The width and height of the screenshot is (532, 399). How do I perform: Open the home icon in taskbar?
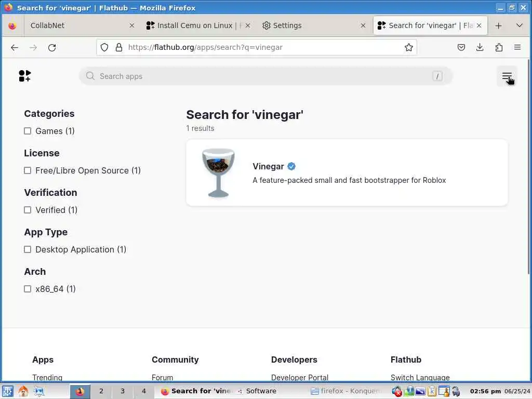tap(23, 391)
